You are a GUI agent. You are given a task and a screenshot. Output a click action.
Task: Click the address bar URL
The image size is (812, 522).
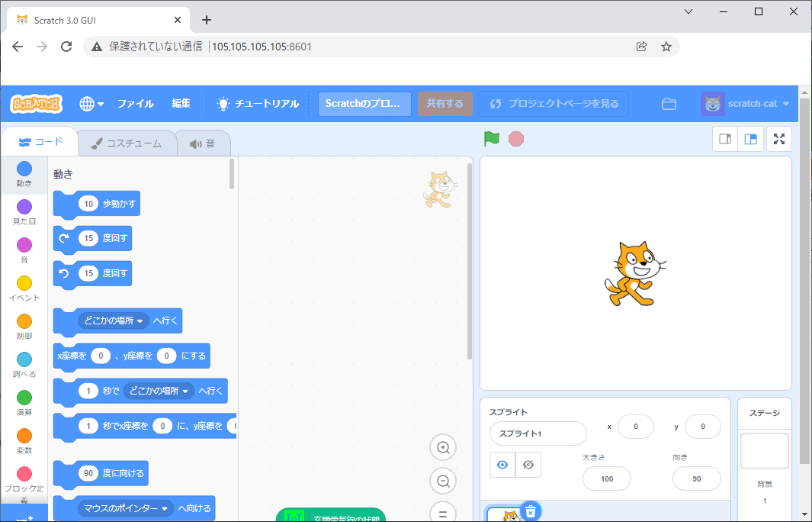[x=262, y=47]
